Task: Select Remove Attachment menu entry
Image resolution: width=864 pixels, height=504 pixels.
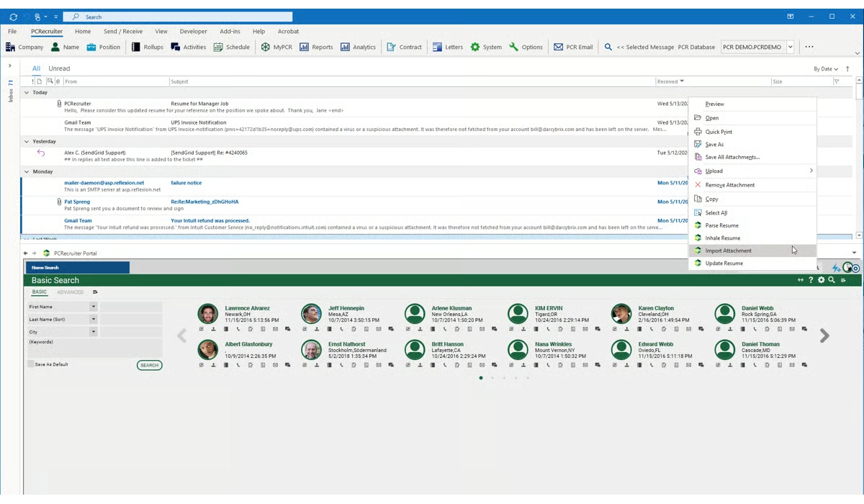Action: click(x=752, y=185)
